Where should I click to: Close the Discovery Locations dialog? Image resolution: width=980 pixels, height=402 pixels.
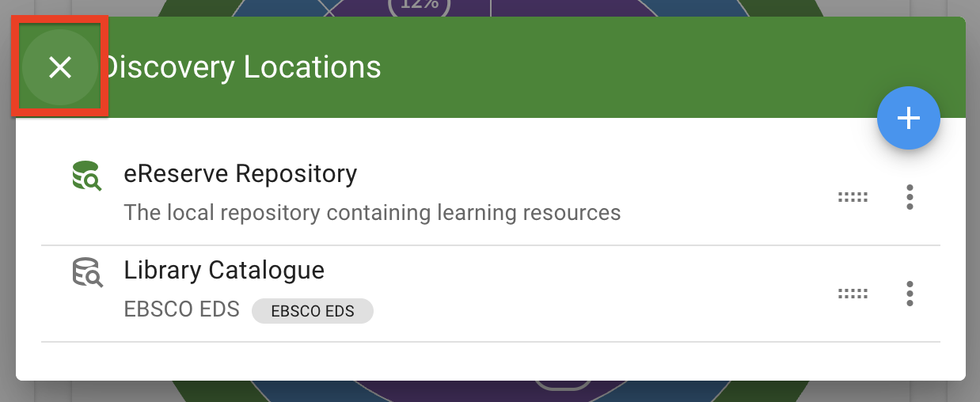(60, 68)
